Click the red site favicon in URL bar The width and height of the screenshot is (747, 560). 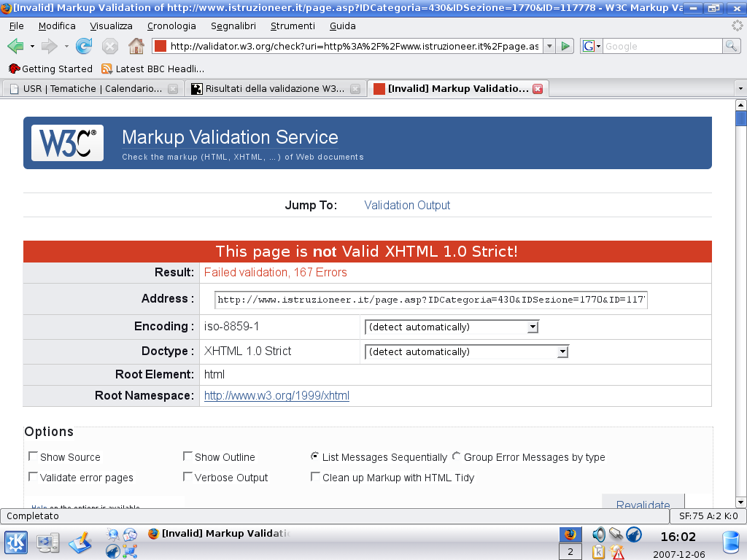pos(160,46)
